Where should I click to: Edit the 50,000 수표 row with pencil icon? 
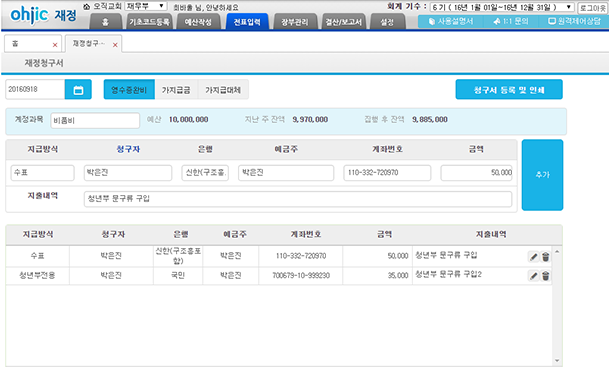tap(534, 257)
